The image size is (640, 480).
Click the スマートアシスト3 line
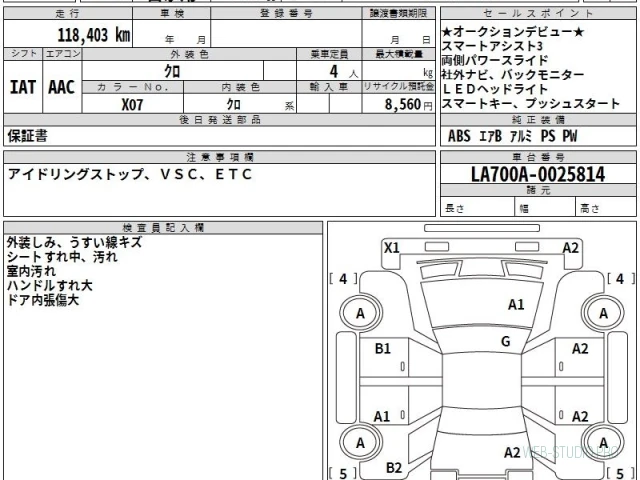pos(492,46)
